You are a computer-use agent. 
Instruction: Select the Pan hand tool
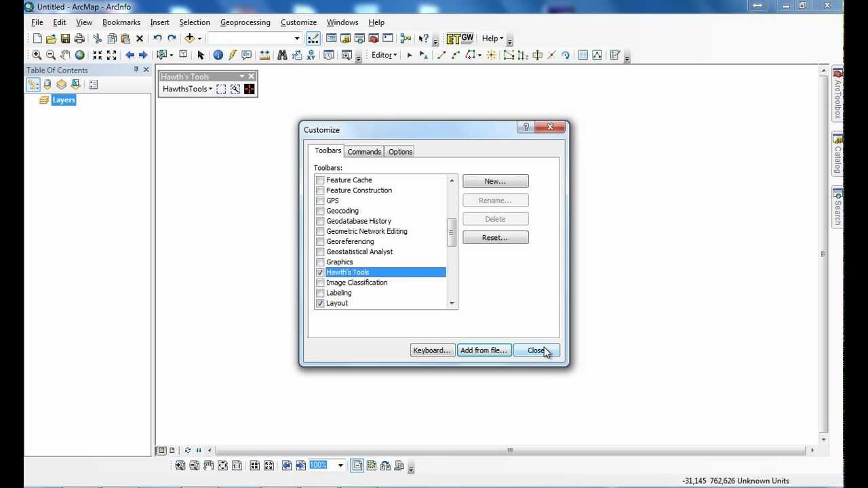point(65,56)
